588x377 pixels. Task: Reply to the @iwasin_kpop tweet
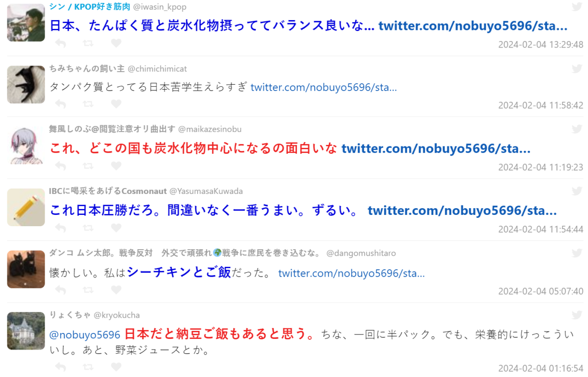coord(60,43)
